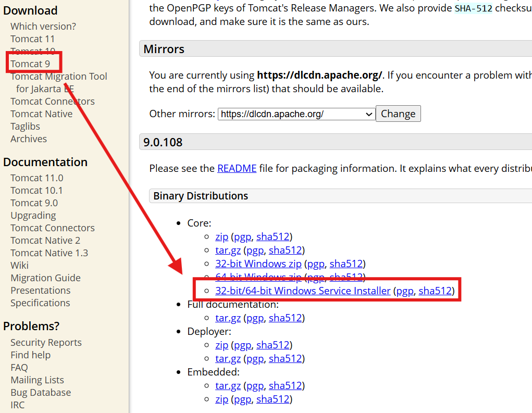Download Full documentation tar.gz
532x413 pixels.
tap(228, 318)
